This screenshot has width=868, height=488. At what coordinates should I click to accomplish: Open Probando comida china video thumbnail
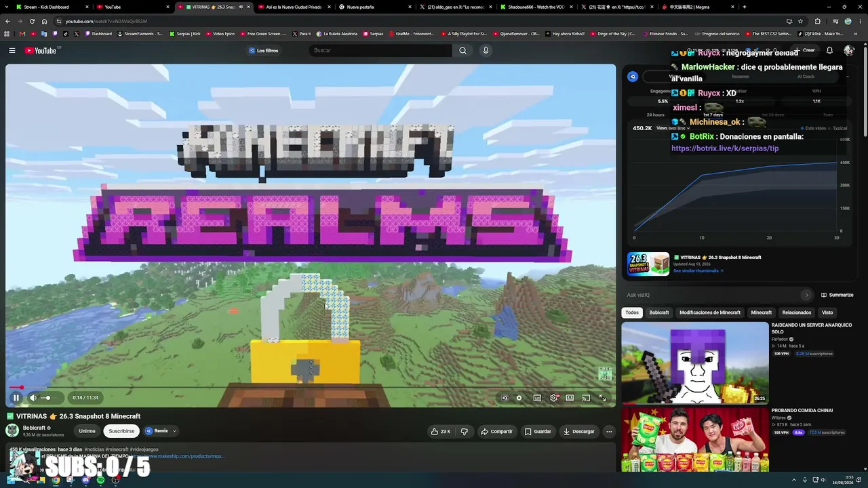[x=695, y=439]
